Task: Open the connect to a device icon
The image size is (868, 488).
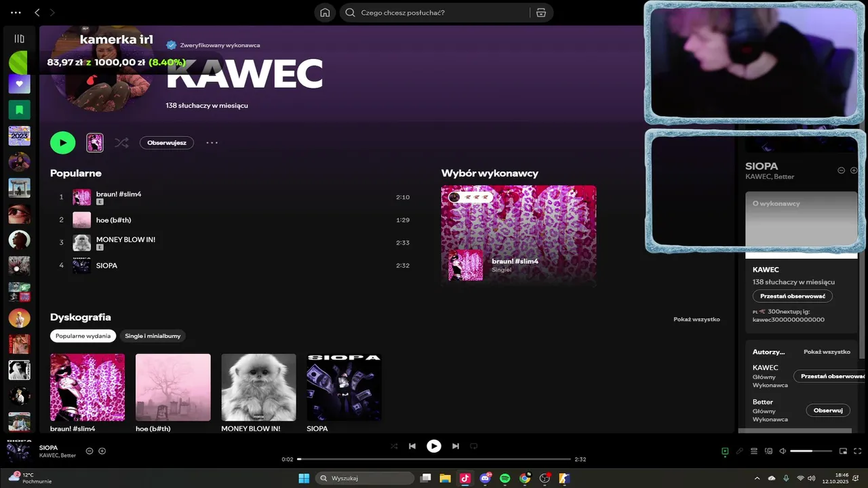Action: (768, 451)
